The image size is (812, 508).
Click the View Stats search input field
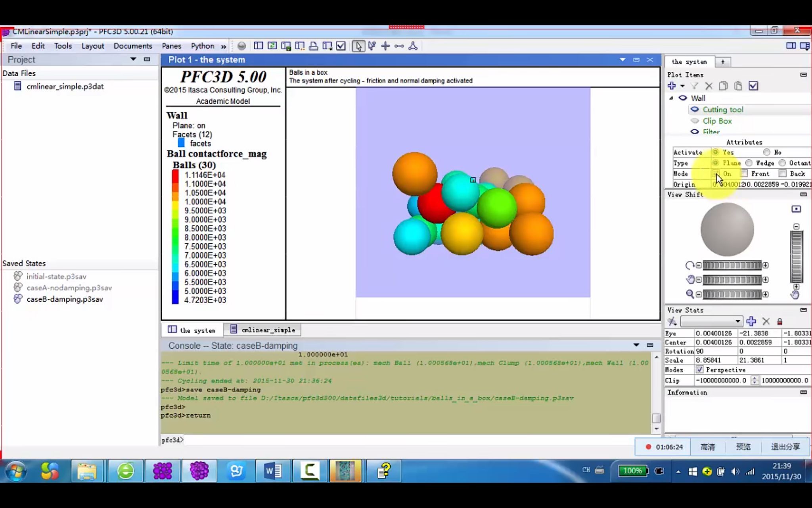click(710, 321)
